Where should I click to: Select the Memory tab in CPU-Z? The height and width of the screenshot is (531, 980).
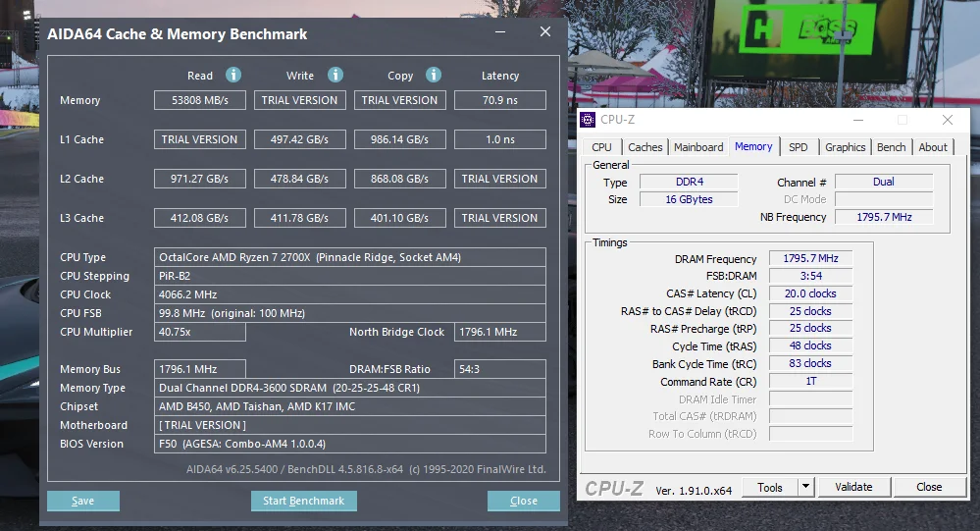tap(753, 146)
